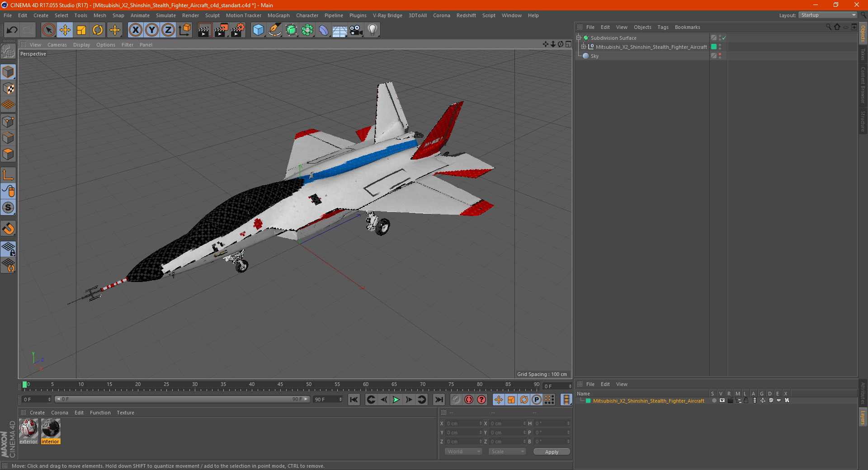Image resolution: width=868 pixels, height=470 pixels.
Task: Add a Subdivision Surface generator
Action: [291, 30]
